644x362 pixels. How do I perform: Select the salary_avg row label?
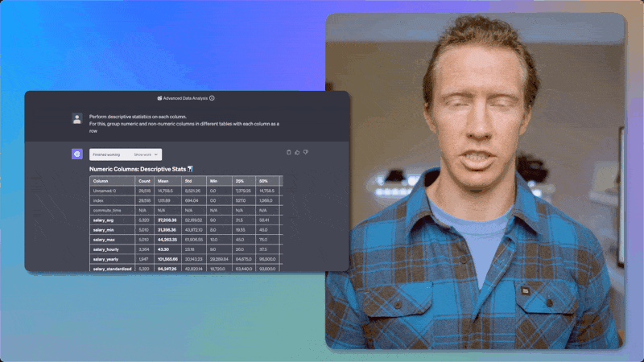[103, 220]
